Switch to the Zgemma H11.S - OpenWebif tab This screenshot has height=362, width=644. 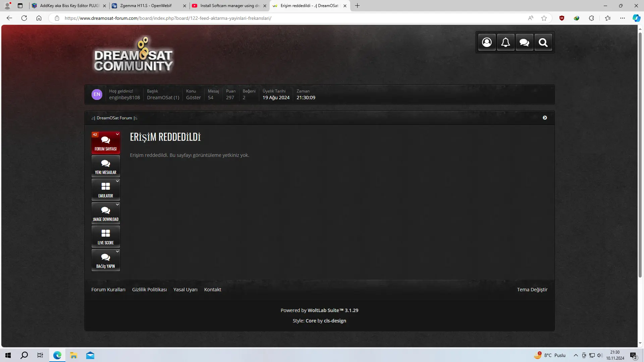coord(149,6)
